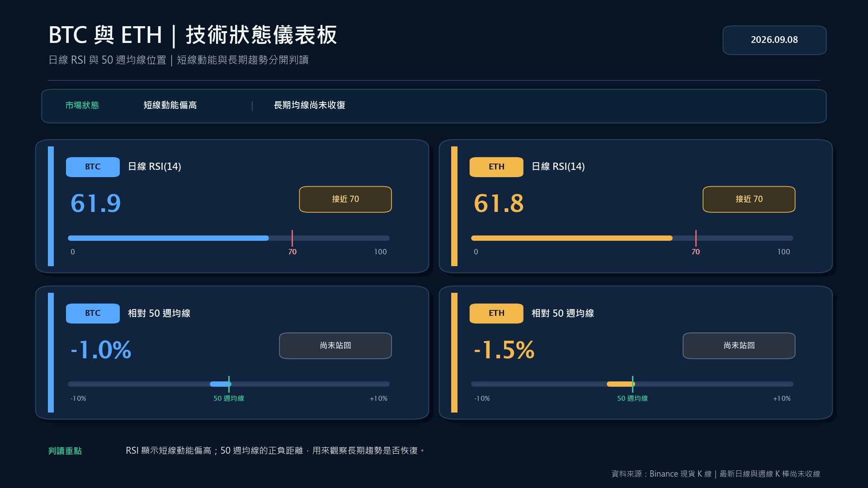Click the RSI 顯示短線動能偏高 summary sentence
This screenshot has height=488, width=868.
click(275, 450)
